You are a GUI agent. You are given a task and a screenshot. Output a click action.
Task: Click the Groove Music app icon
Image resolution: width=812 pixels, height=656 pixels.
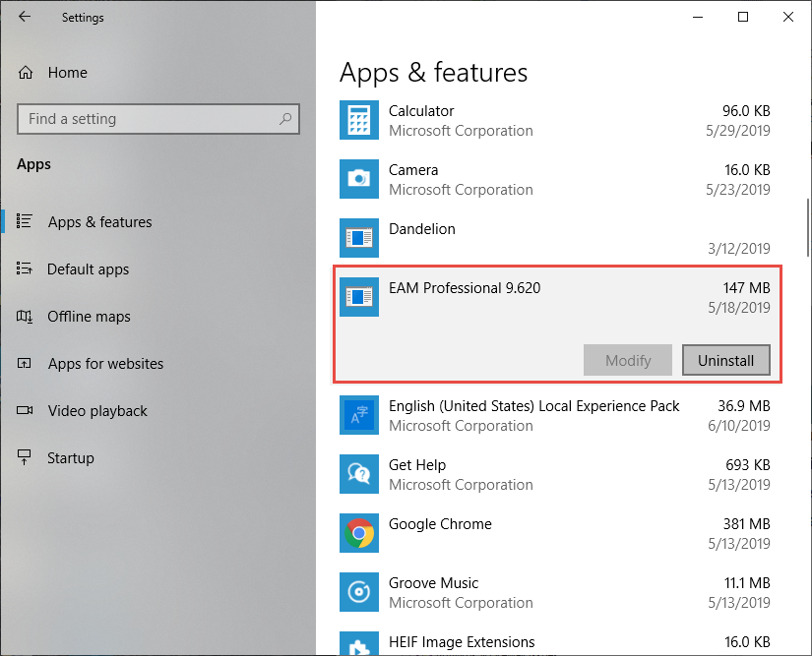[x=359, y=592]
